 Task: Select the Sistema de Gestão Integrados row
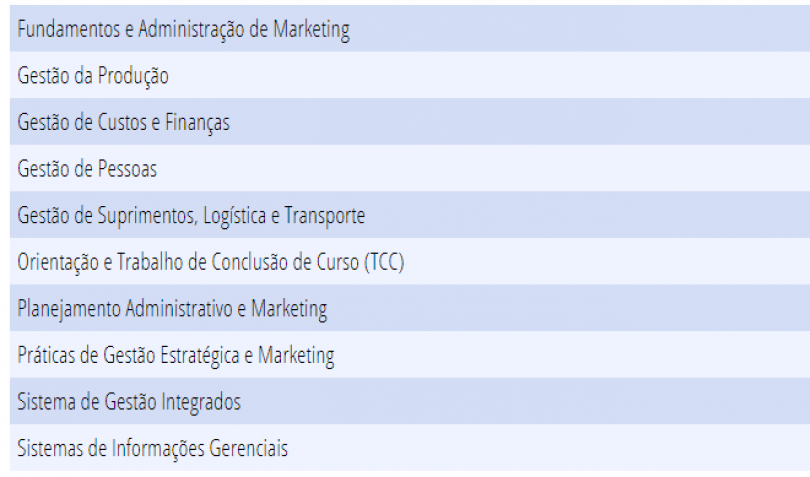(x=410, y=401)
